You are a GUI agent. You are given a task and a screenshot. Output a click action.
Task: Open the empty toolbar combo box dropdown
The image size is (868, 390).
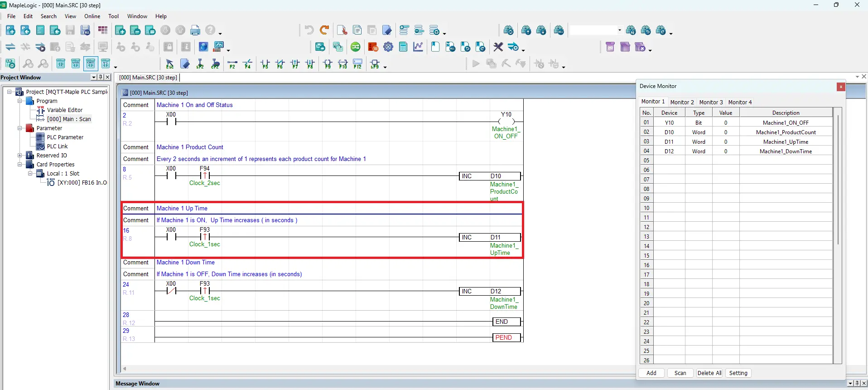619,30
